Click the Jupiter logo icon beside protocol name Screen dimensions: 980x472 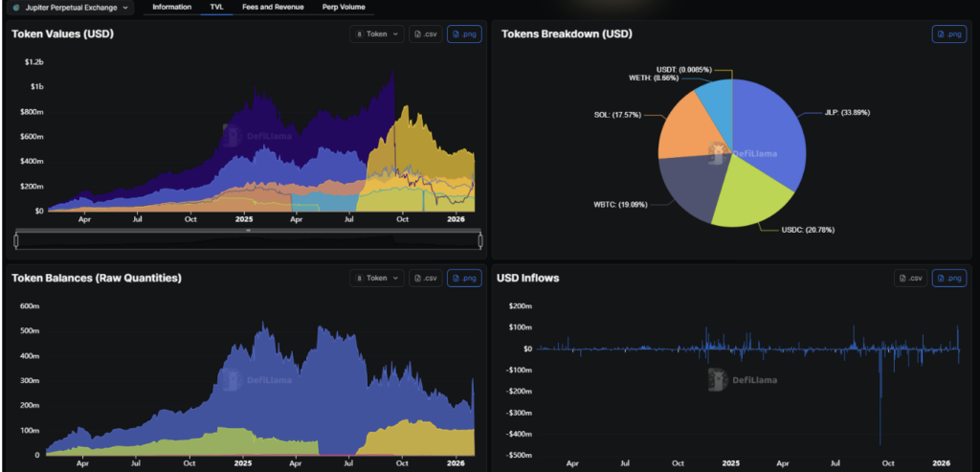point(15,8)
